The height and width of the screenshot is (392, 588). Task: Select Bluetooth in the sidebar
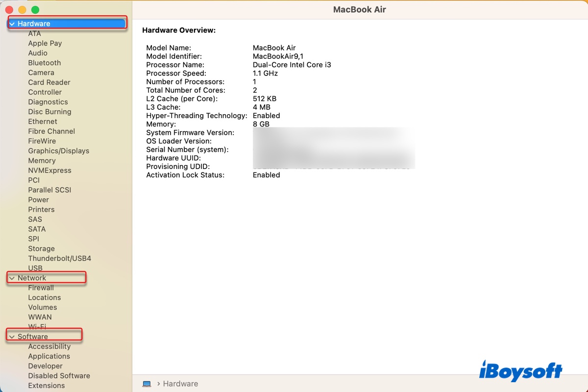pos(45,63)
